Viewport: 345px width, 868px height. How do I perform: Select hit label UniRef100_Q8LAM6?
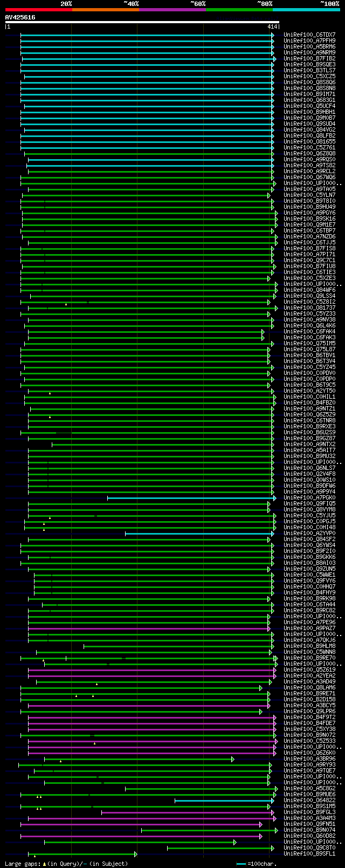pyautogui.click(x=309, y=687)
